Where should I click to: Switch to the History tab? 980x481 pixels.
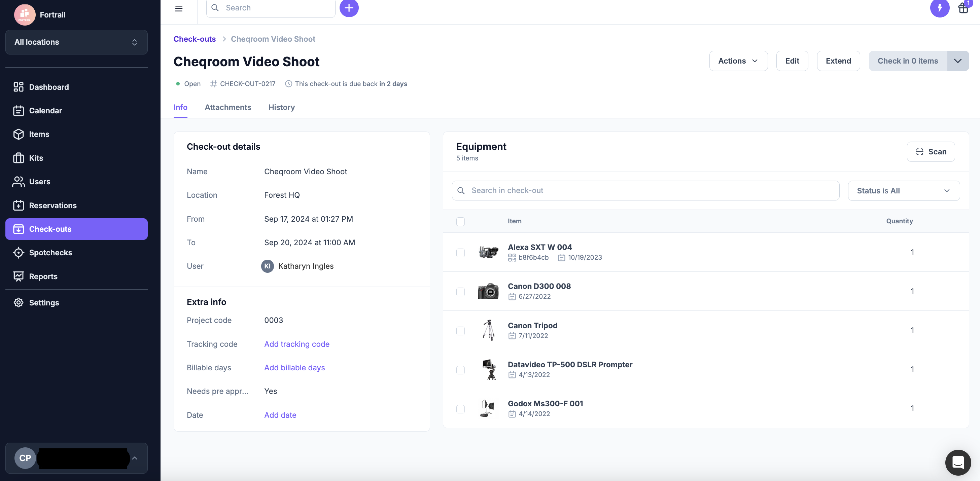coord(281,107)
